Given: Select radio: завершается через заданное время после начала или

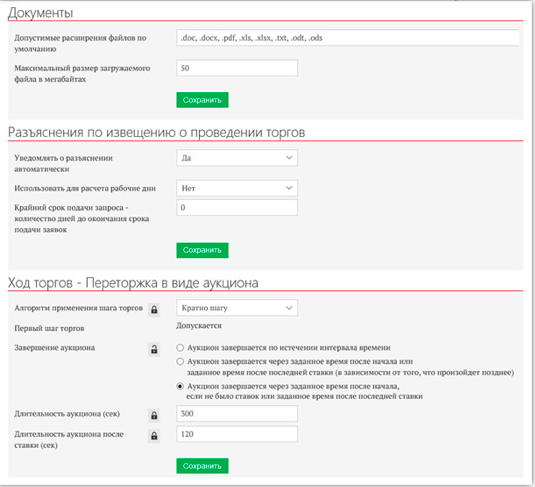Looking at the screenshot, I should click(180, 361).
